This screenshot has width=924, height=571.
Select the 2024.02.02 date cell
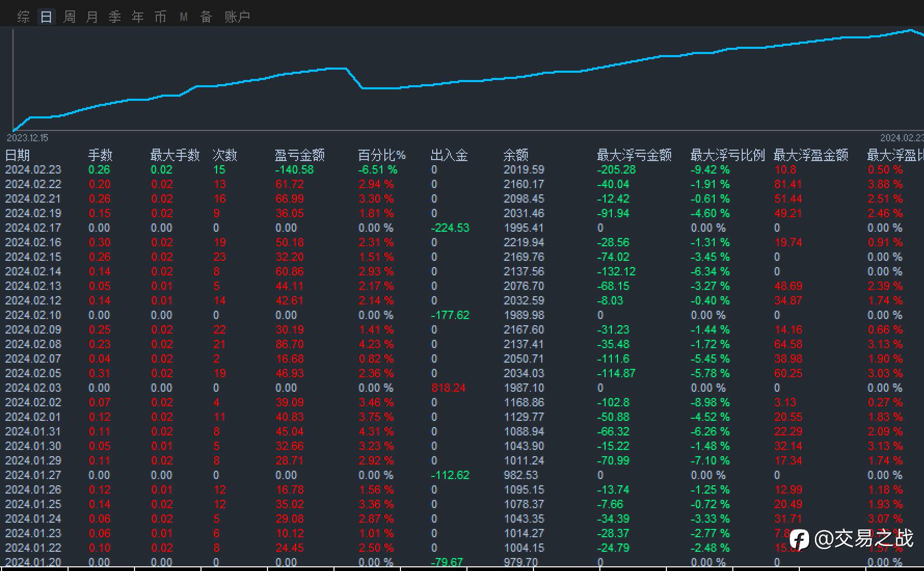(33, 403)
